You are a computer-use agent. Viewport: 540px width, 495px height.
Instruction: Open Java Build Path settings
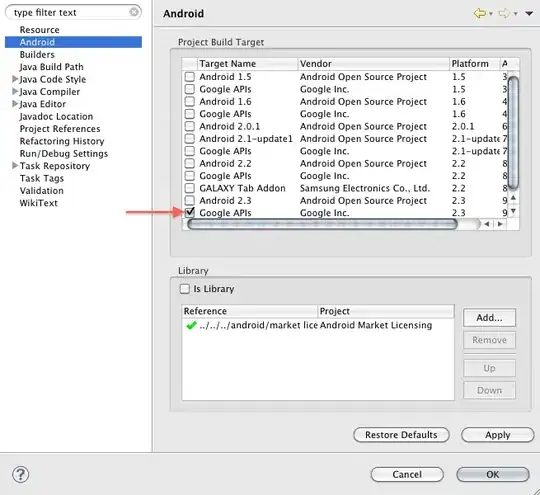click(x=51, y=67)
